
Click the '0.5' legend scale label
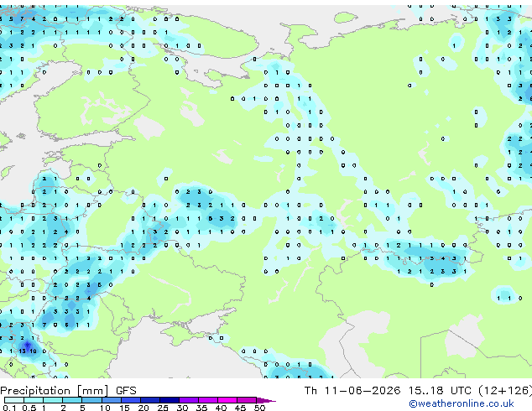tap(29, 408)
